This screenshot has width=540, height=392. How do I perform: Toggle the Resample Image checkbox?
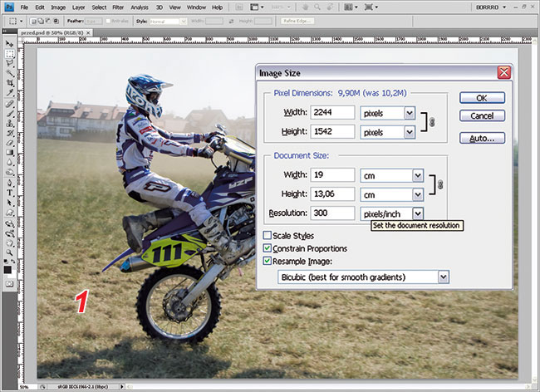268,261
